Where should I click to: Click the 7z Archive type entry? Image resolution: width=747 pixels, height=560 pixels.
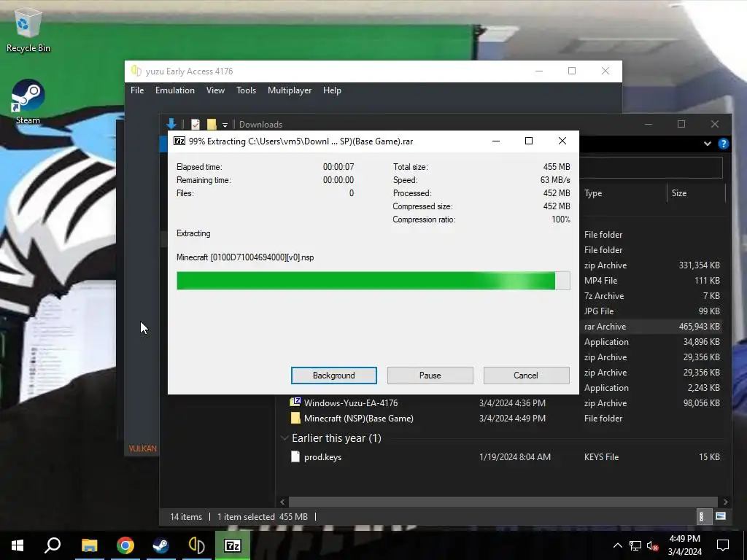coord(604,296)
